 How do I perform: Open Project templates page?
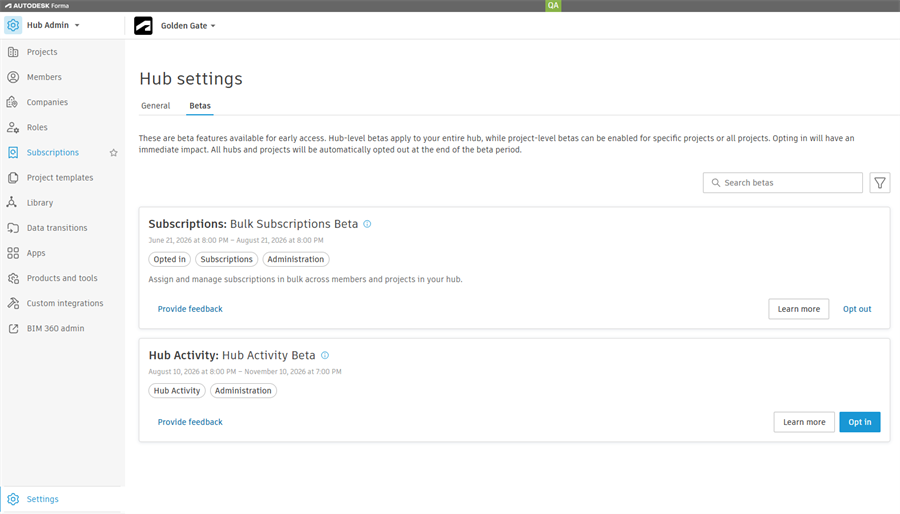click(62, 178)
